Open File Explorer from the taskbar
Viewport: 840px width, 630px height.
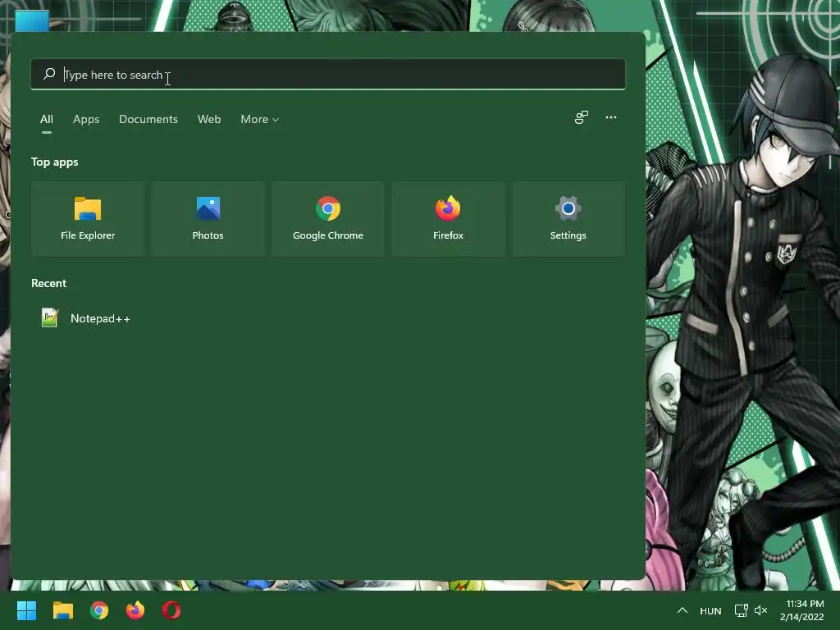[62, 610]
